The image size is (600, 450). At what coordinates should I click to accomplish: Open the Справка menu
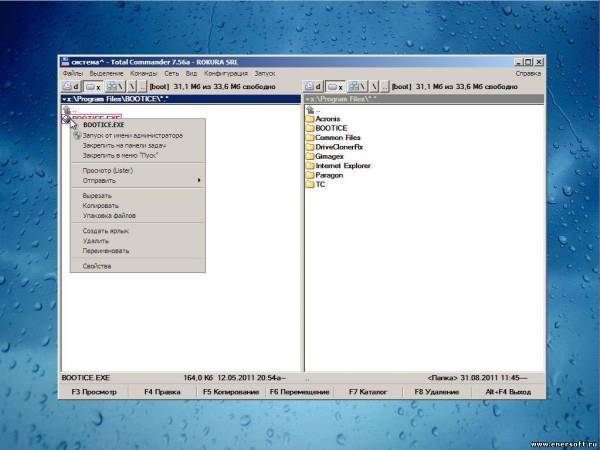528,73
